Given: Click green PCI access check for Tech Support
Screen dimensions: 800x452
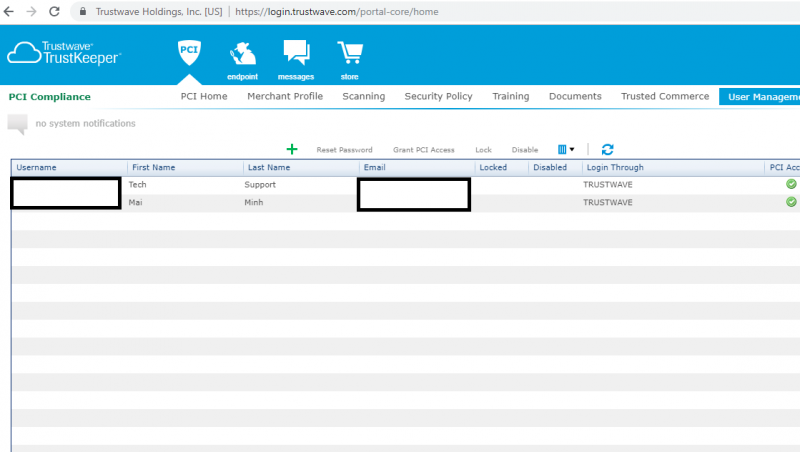Looking at the screenshot, I should click(791, 185).
